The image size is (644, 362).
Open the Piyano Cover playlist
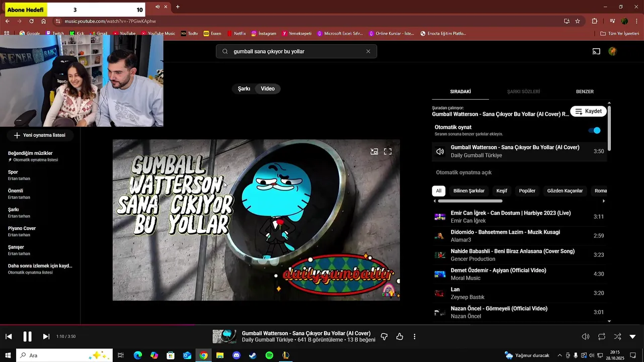tap(40, 231)
